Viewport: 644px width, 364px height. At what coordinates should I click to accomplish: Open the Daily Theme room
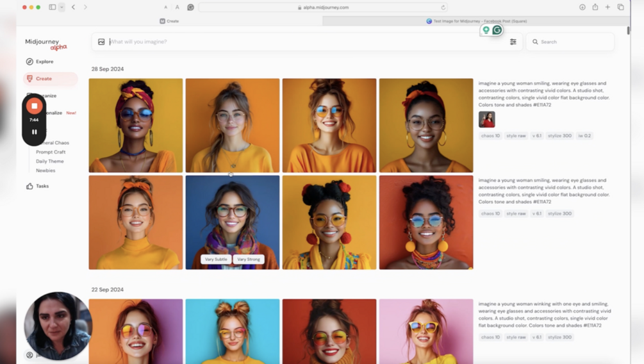(50, 161)
